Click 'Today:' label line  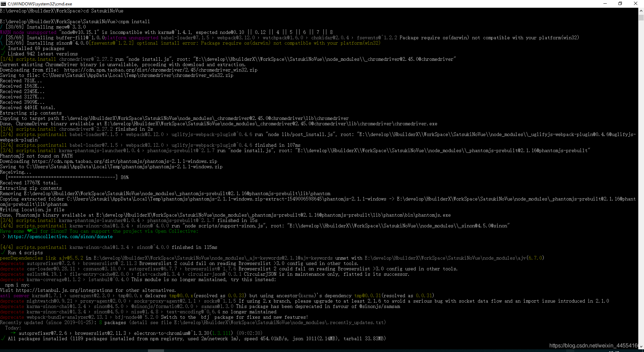pyautogui.click(x=13, y=328)
